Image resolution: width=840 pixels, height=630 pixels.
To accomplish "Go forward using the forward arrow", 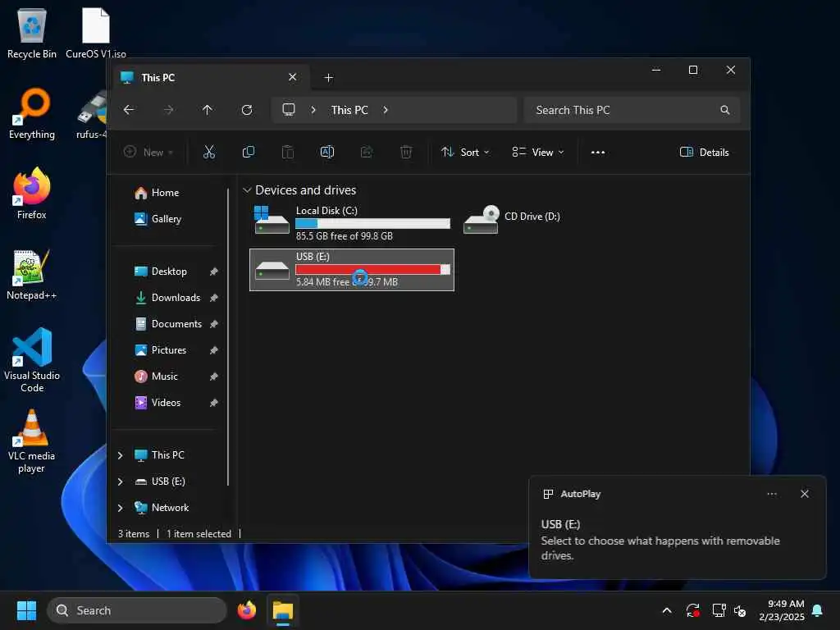I will [168, 110].
